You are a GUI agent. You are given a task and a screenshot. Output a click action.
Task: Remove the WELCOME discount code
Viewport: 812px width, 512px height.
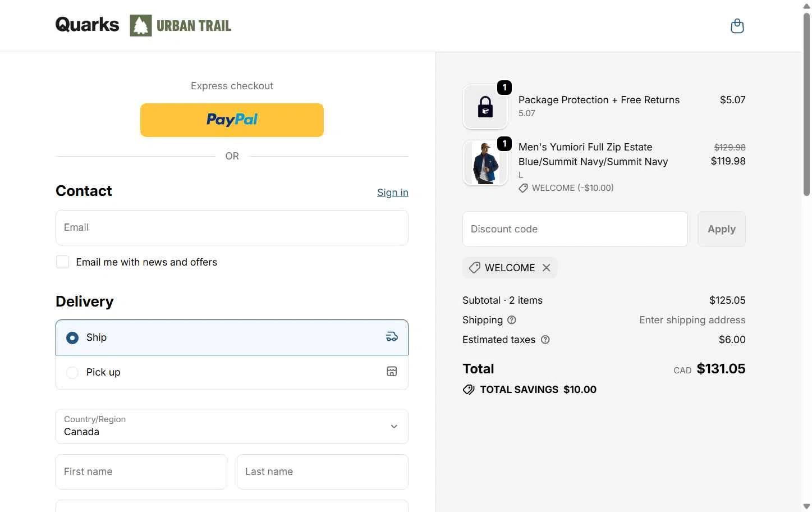coord(546,268)
